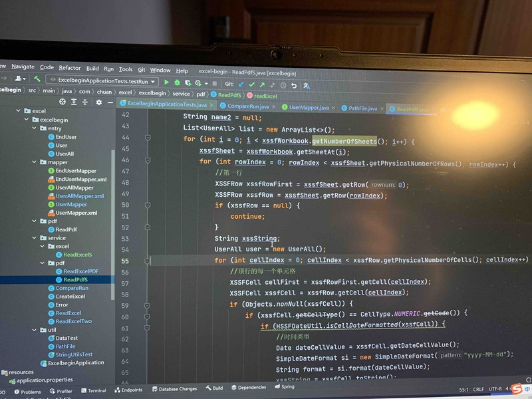Fold the if block at line 59

147,306
